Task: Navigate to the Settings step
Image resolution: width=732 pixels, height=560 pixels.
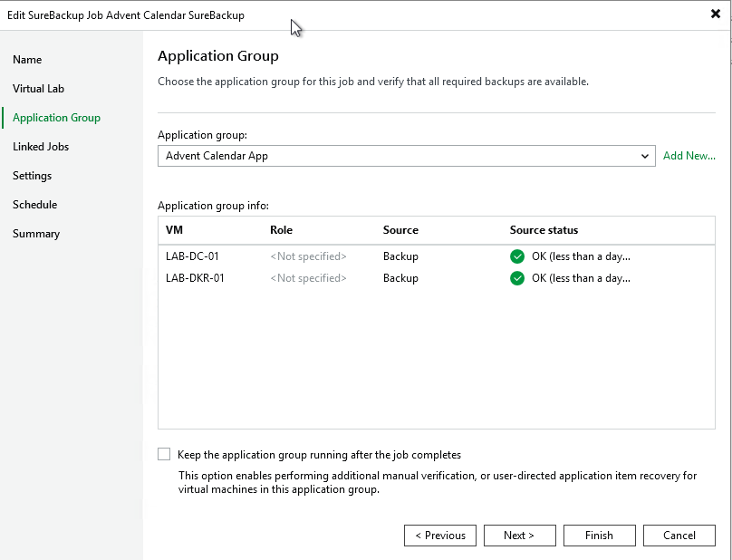Action: (x=32, y=176)
